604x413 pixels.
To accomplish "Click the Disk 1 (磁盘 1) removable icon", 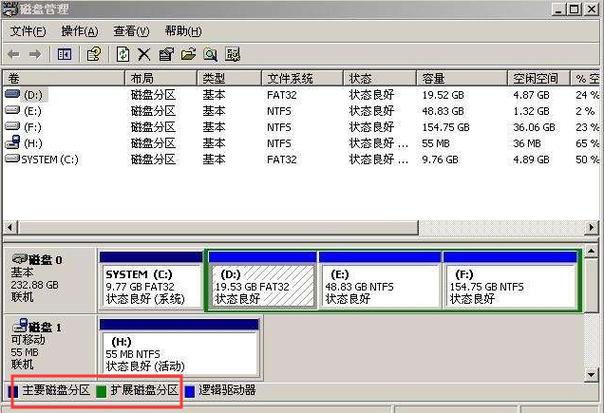I will pyautogui.click(x=20, y=326).
